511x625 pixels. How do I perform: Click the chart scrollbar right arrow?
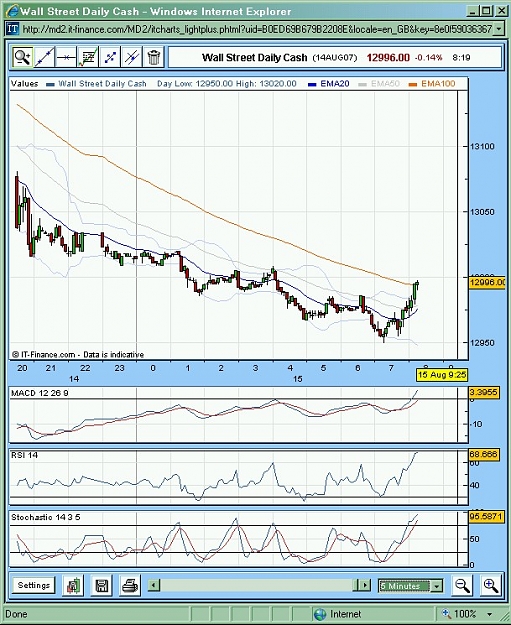[x=364, y=586]
